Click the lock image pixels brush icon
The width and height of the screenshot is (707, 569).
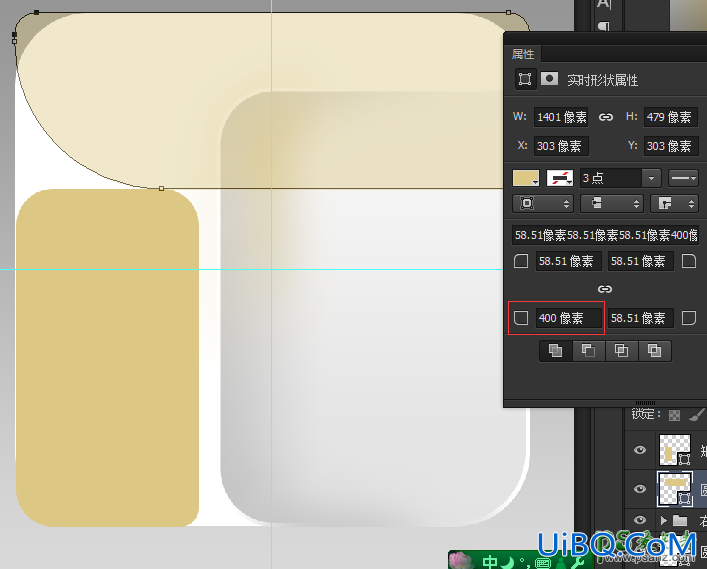[697, 415]
